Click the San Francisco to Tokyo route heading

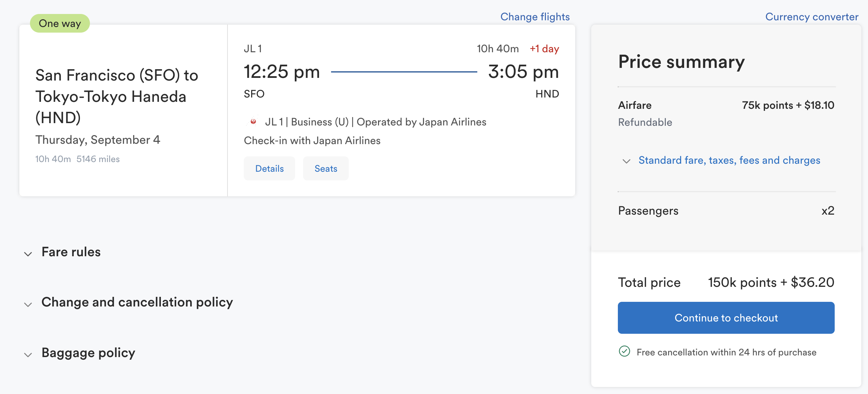[117, 96]
